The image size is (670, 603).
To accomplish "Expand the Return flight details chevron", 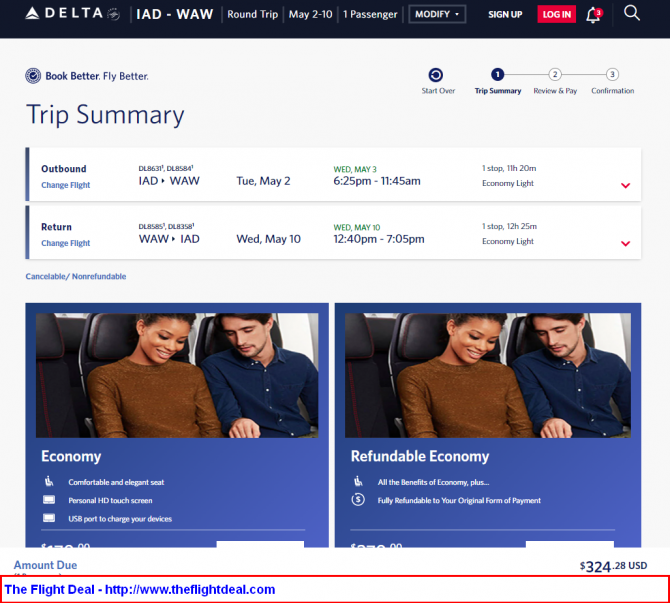I will point(626,244).
